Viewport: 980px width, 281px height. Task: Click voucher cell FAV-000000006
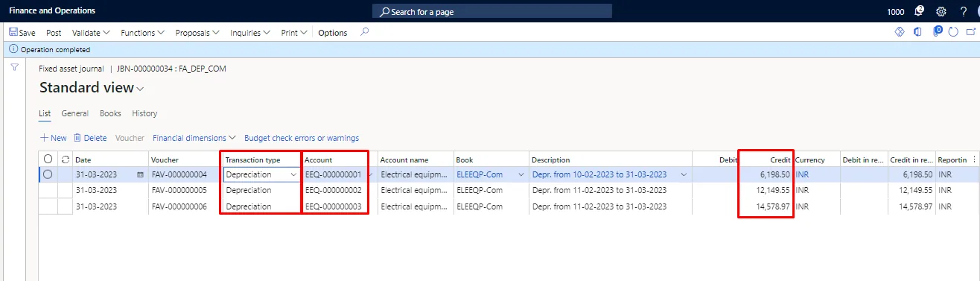[x=179, y=206]
